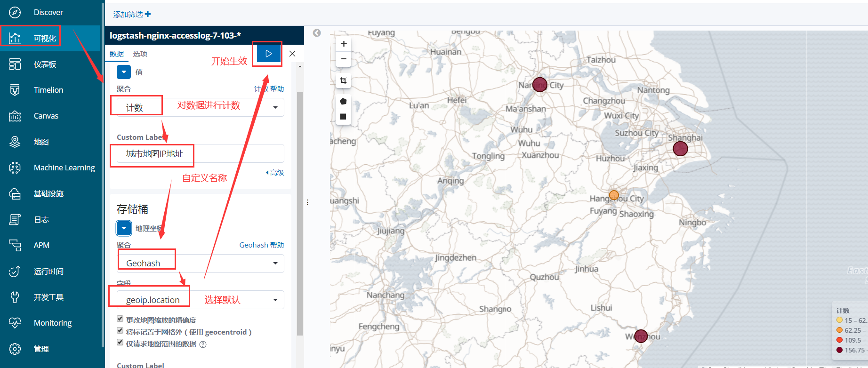Switch to the 数据 tab
This screenshot has width=868, height=368.
[117, 54]
